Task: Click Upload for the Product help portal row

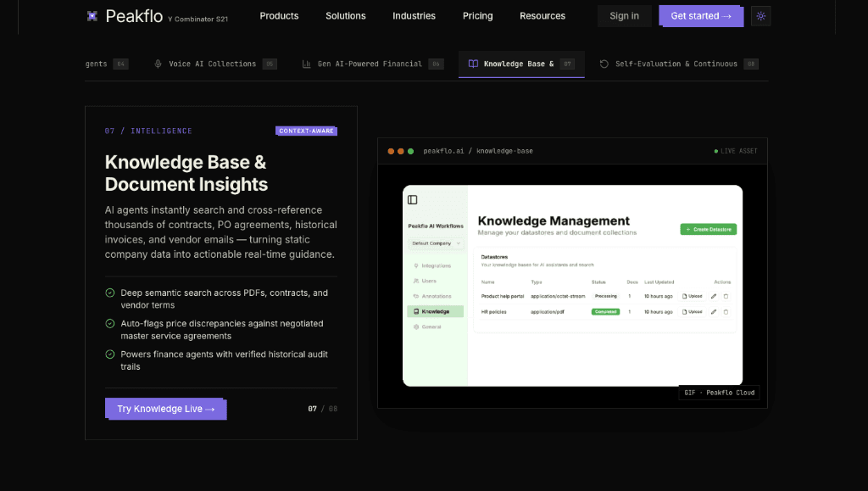Action: point(693,296)
